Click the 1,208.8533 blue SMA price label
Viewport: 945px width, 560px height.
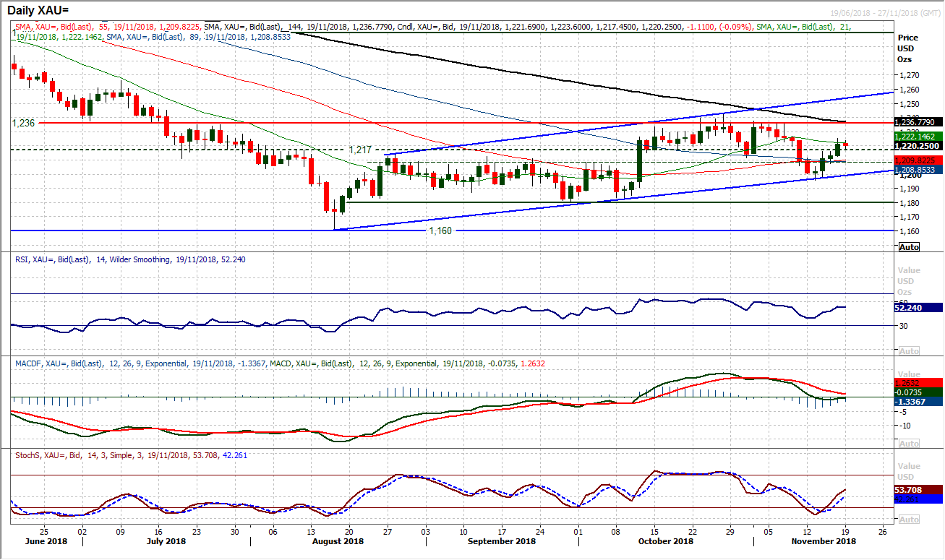[x=918, y=169]
